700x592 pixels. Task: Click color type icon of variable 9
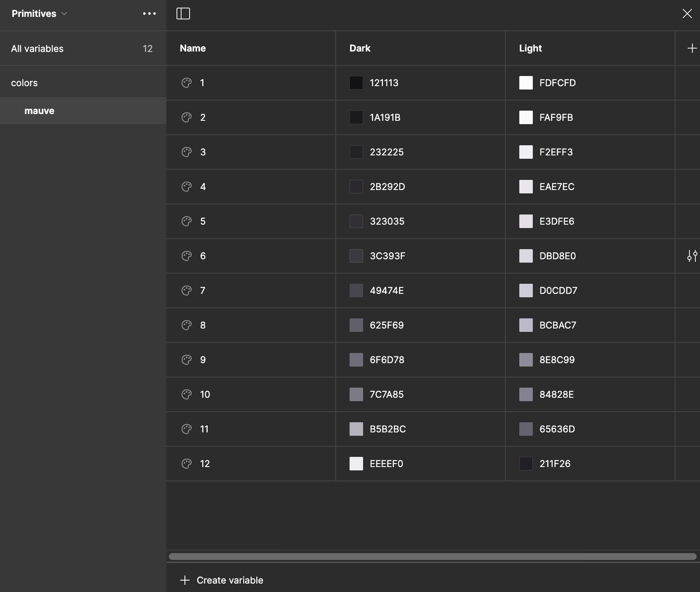[x=187, y=360]
